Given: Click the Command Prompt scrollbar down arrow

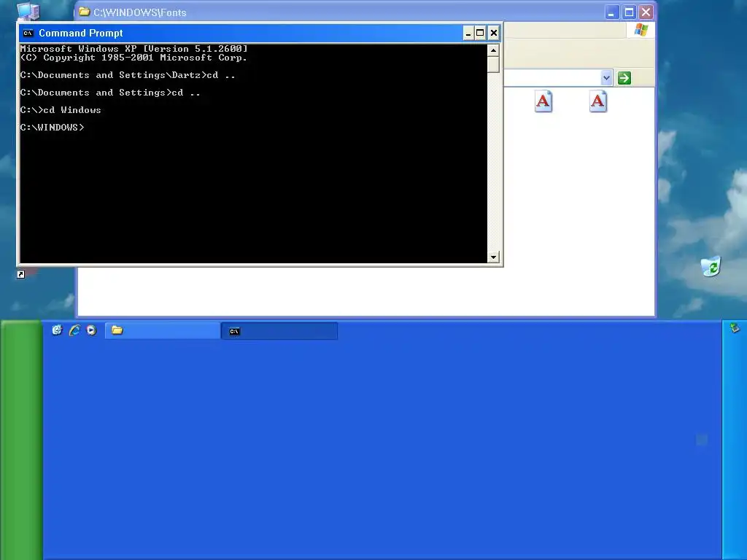Looking at the screenshot, I should pyautogui.click(x=493, y=257).
